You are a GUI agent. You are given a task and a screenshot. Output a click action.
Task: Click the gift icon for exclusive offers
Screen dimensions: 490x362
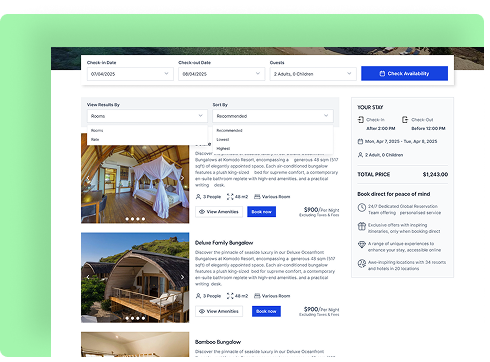coord(362,226)
